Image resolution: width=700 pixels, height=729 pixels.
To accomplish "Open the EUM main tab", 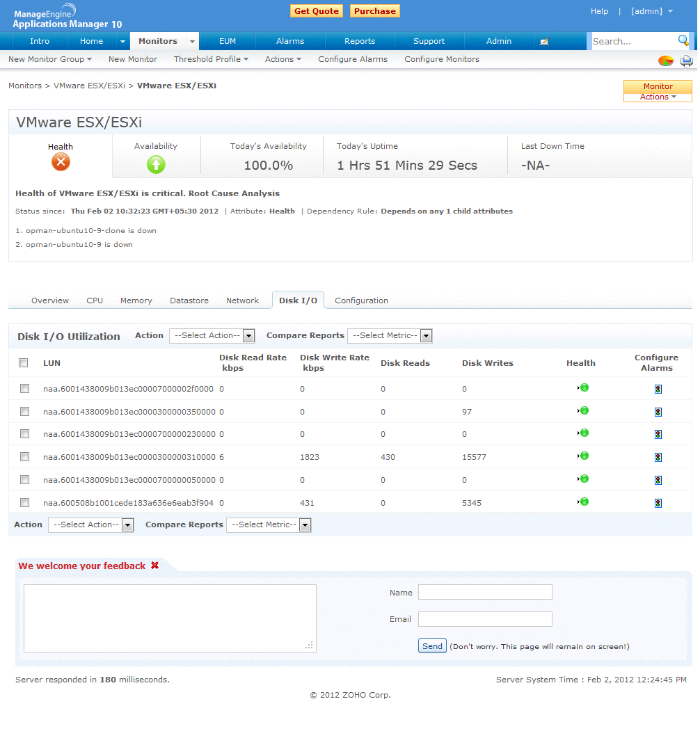I will click(x=228, y=41).
